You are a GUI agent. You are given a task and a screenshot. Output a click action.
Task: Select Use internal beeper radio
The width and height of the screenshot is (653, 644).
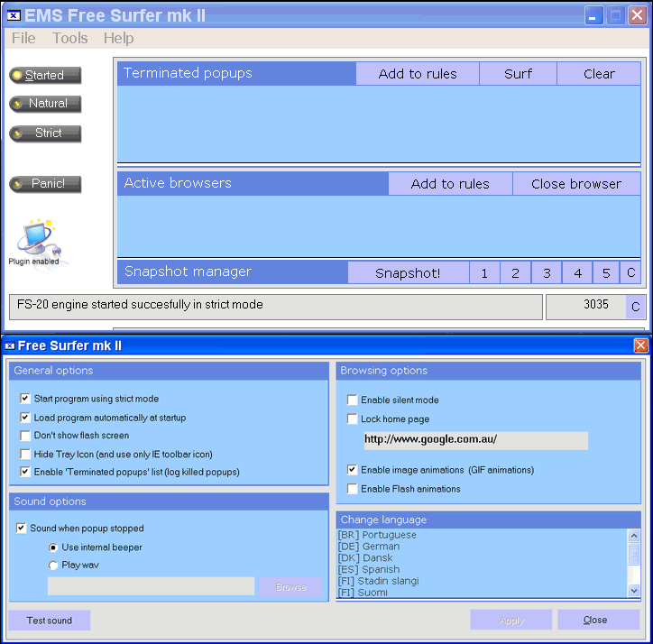tap(53, 547)
